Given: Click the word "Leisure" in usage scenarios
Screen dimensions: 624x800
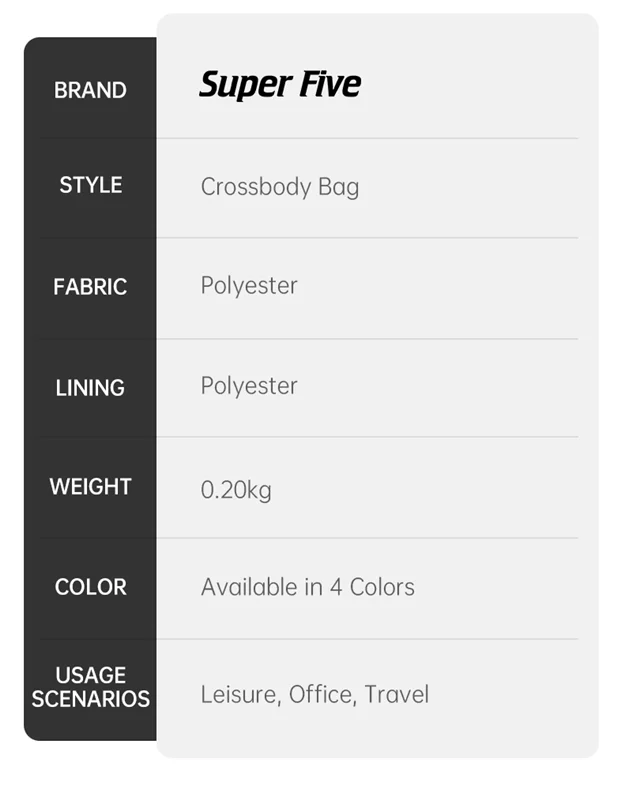Looking at the screenshot, I should point(240,695).
